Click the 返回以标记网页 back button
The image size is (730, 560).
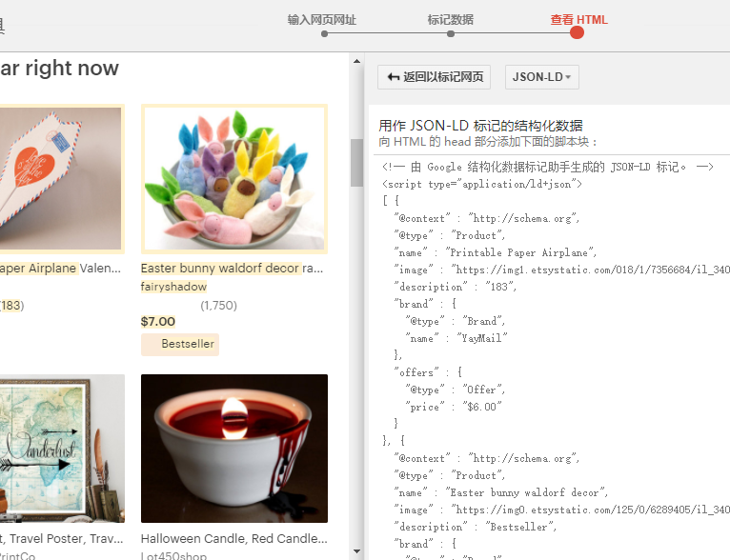434,77
